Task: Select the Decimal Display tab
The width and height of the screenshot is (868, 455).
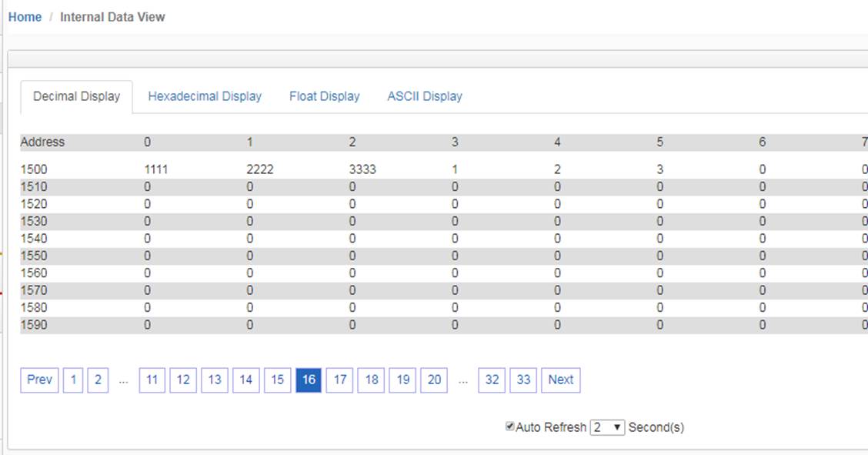Action: [x=76, y=97]
